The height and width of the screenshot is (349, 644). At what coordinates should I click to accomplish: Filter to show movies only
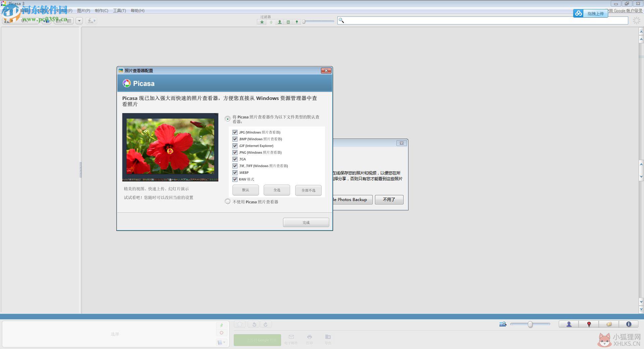pos(288,22)
